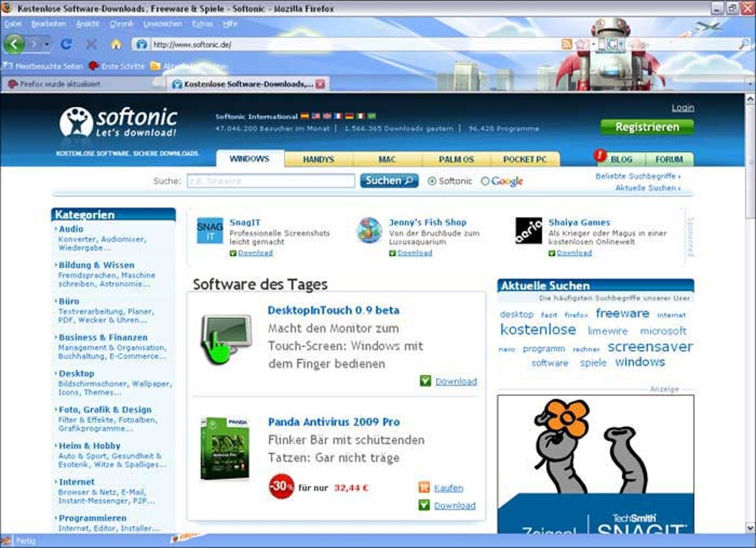Click green download icon for Panda Antivirus

(424, 506)
